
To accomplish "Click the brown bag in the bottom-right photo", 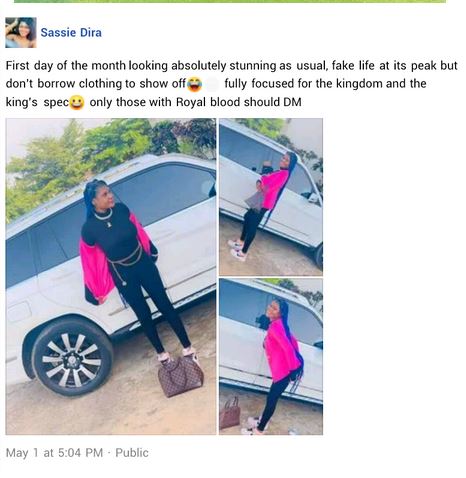I will click(230, 413).
